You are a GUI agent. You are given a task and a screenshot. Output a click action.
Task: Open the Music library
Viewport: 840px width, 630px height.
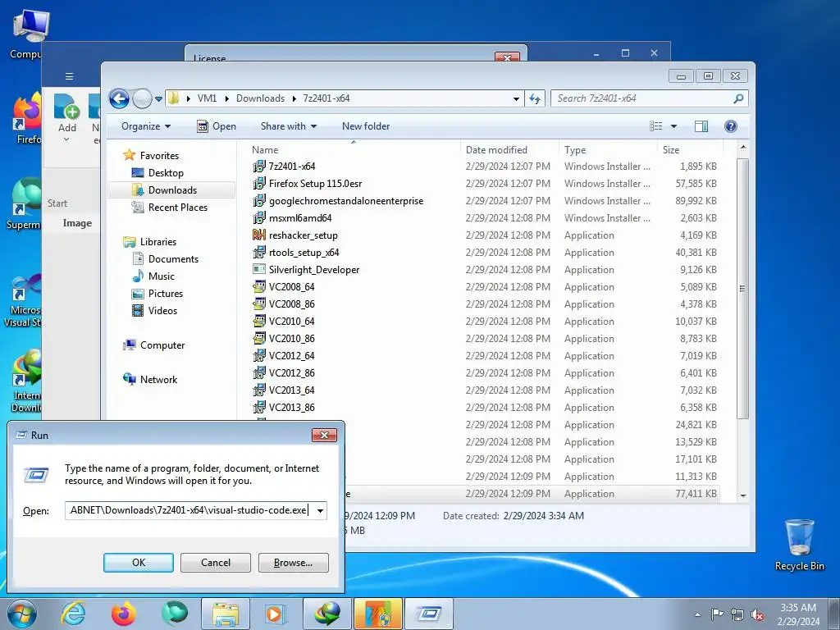click(x=162, y=276)
